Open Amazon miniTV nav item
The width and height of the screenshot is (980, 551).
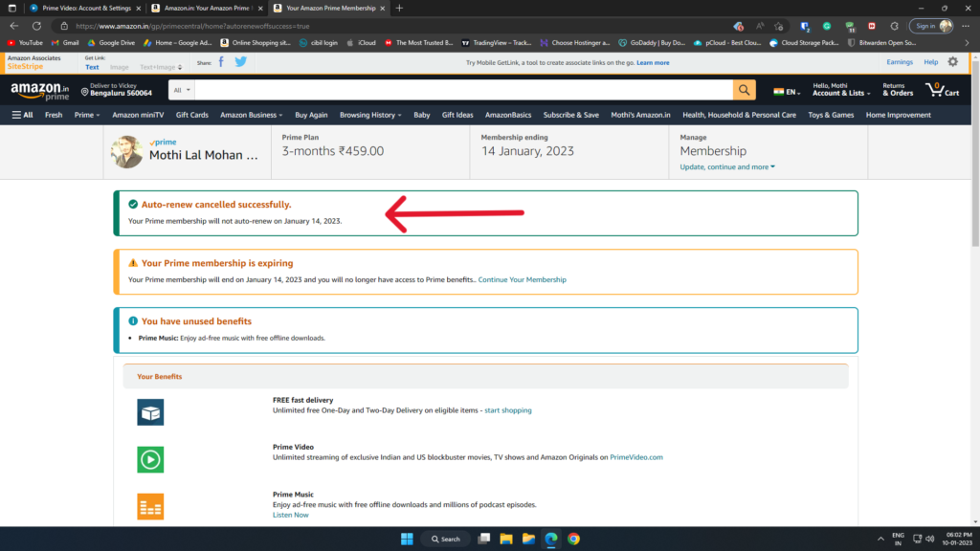click(x=138, y=115)
